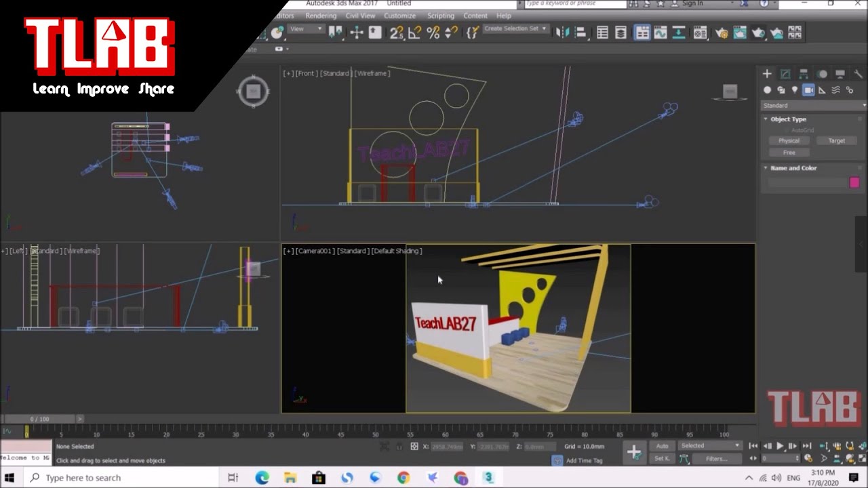Viewport: 868px width, 488px height.
Task: Click the Free camera button
Action: tap(789, 152)
